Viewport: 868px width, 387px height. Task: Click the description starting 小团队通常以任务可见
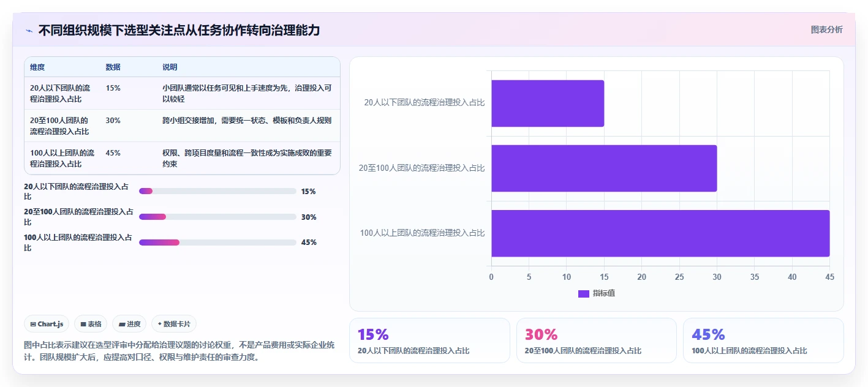click(x=247, y=93)
